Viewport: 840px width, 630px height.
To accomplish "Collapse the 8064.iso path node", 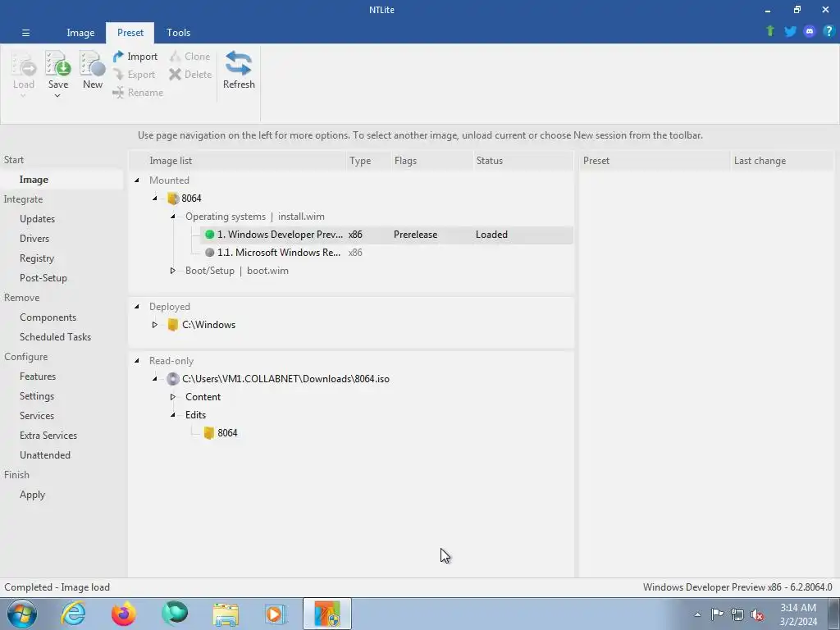I will (154, 379).
